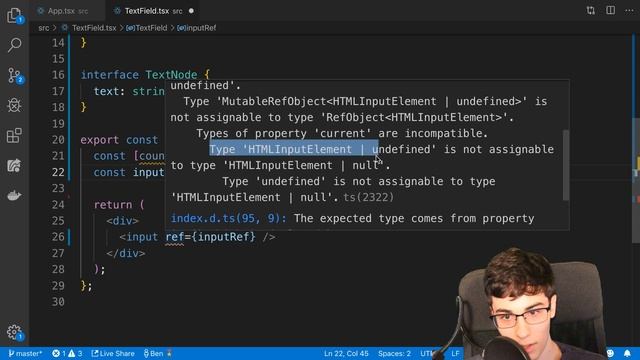Click the feedback smiley in status bar
This screenshot has width=640, height=360.
[x=610, y=353]
